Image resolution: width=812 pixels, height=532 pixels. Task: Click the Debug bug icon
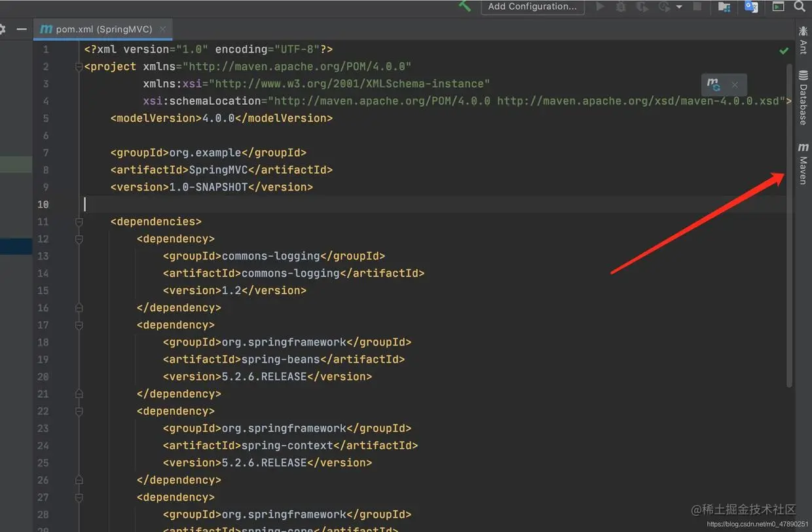(x=621, y=7)
